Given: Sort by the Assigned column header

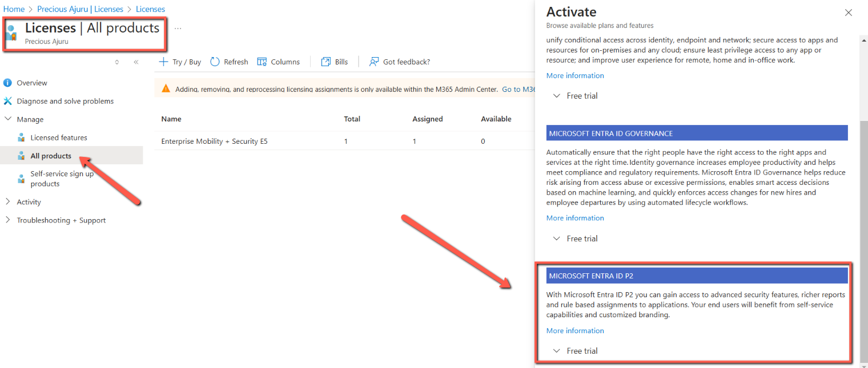Looking at the screenshot, I should coord(428,119).
